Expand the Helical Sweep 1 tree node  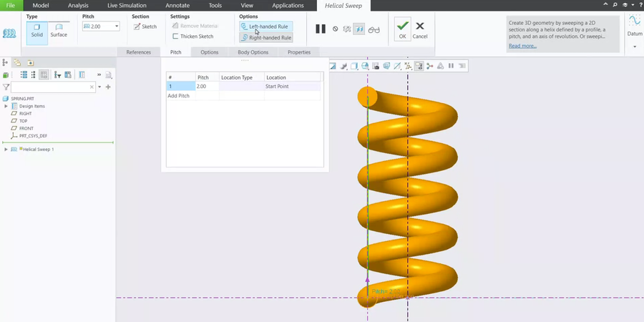coord(6,150)
